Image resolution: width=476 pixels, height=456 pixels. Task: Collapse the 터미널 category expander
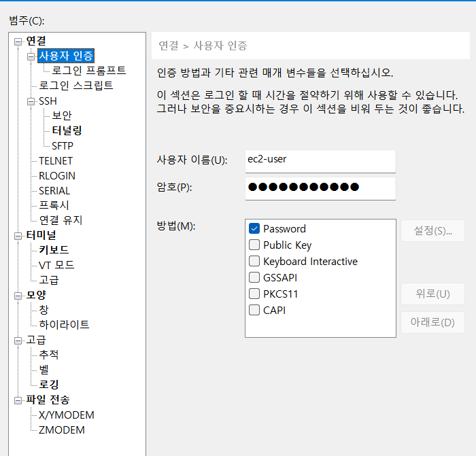[x=18, y=235]
